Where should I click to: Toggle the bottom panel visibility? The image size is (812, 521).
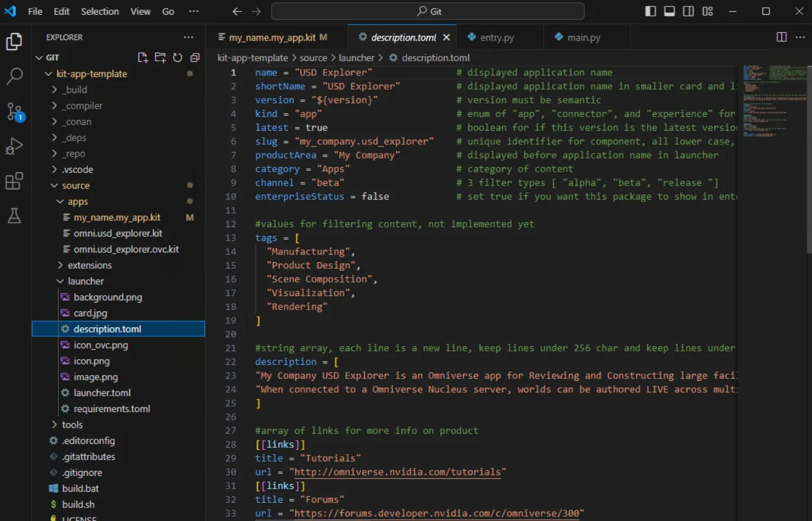[x=669, y=11]
